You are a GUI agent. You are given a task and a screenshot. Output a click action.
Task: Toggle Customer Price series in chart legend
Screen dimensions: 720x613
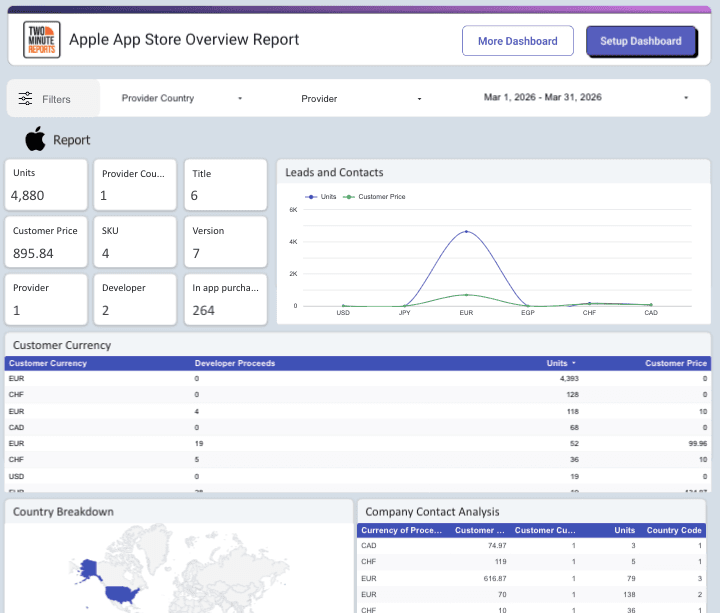(x=374, y=197)
